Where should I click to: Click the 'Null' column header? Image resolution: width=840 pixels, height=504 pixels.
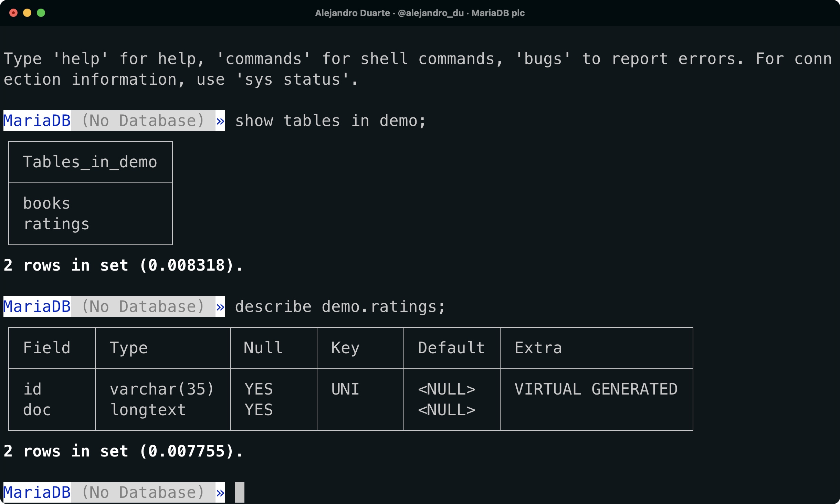(263, 348)
